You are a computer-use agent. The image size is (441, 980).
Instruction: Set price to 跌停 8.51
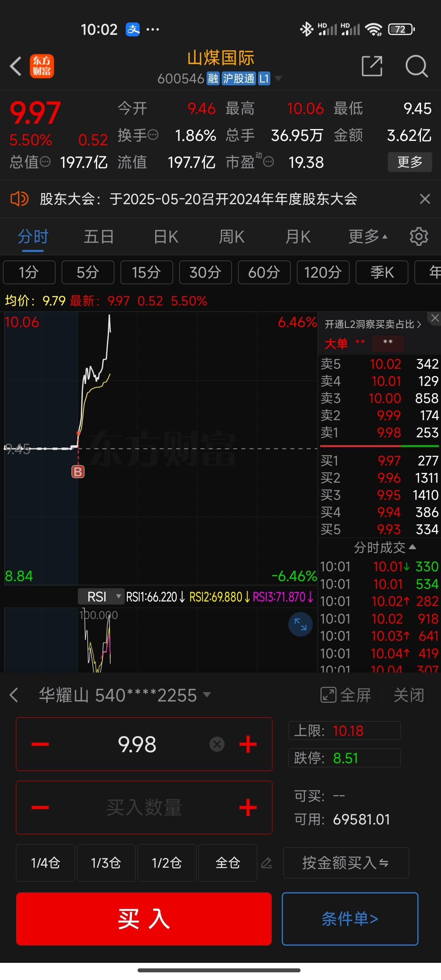pyautogui.click(x=344, y=758)
